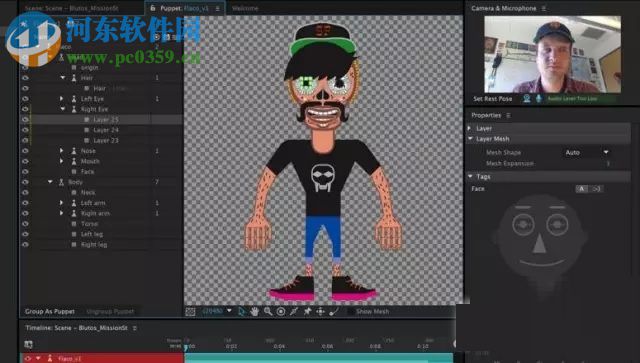
Task: Open Timeline panel menu icon
Action: pyautogui.click(x=134, y=328)
